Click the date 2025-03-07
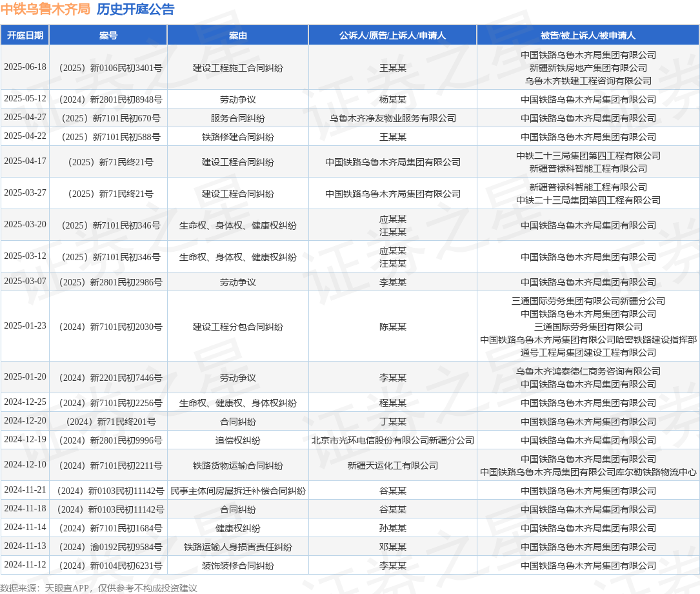This screenshot has height=594, width=700. point(25,281)
